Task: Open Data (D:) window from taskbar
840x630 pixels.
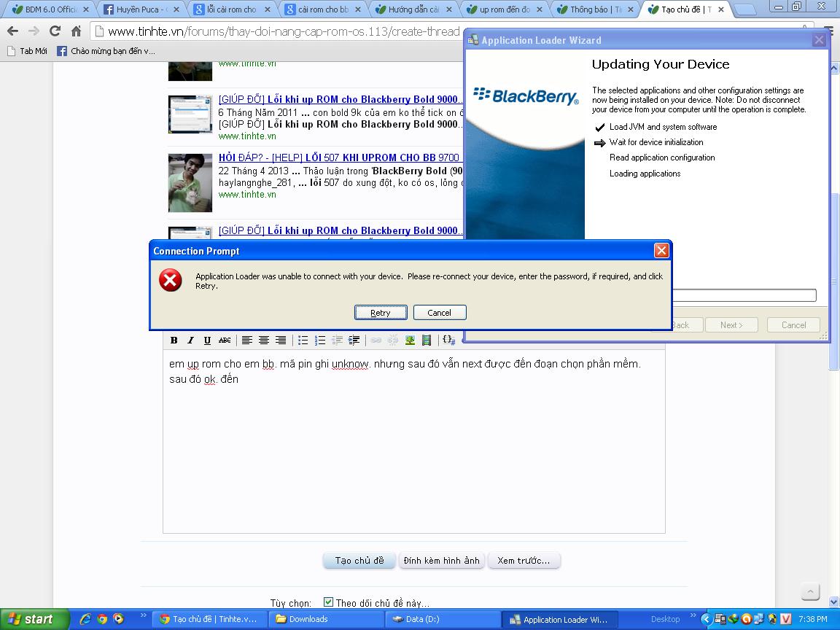Action: 442,619
